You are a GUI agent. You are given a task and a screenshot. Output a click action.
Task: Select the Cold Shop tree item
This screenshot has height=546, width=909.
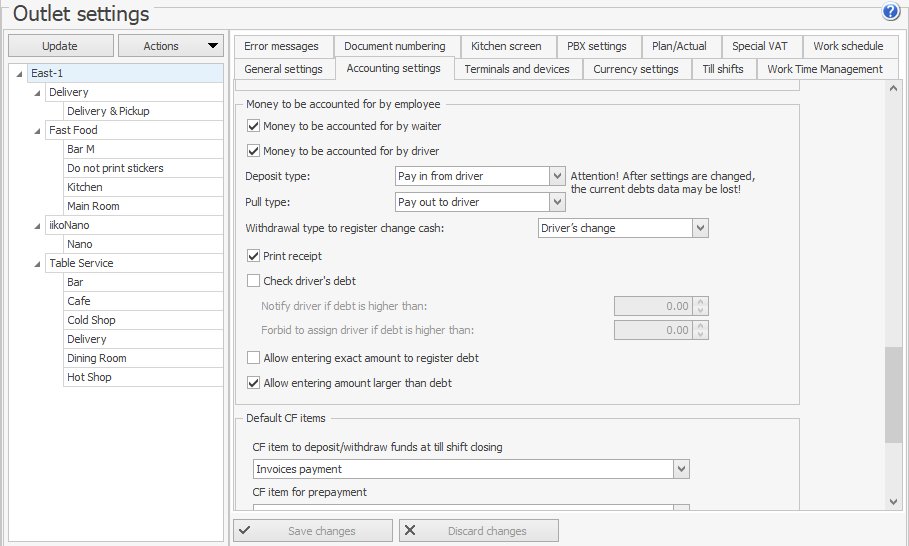(91, 320)
